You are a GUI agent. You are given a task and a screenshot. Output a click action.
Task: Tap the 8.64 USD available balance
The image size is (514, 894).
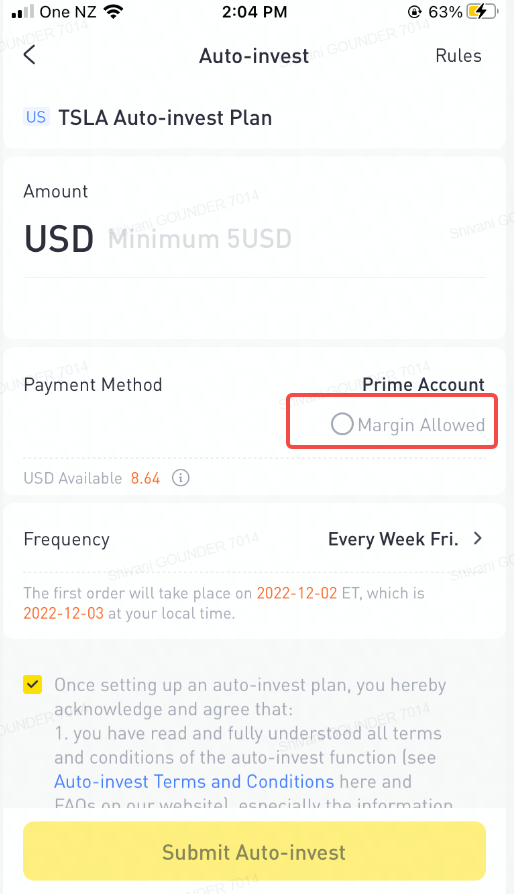point(145,478)
